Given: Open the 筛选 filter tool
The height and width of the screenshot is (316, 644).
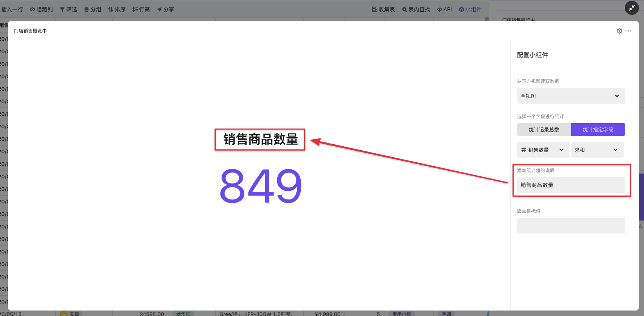Looking at the screenshot, I should 69,9.
